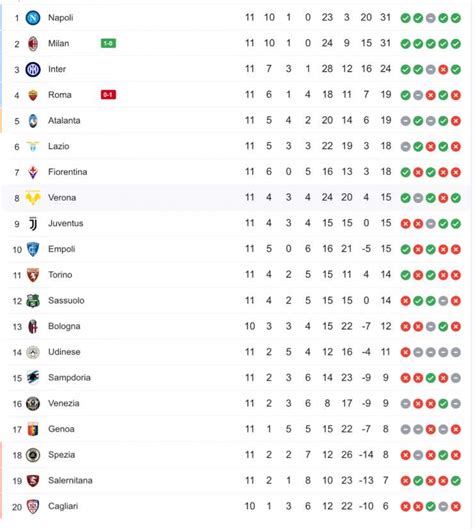
Task: Select the Salernitana team name
Action: click(70, 481)
